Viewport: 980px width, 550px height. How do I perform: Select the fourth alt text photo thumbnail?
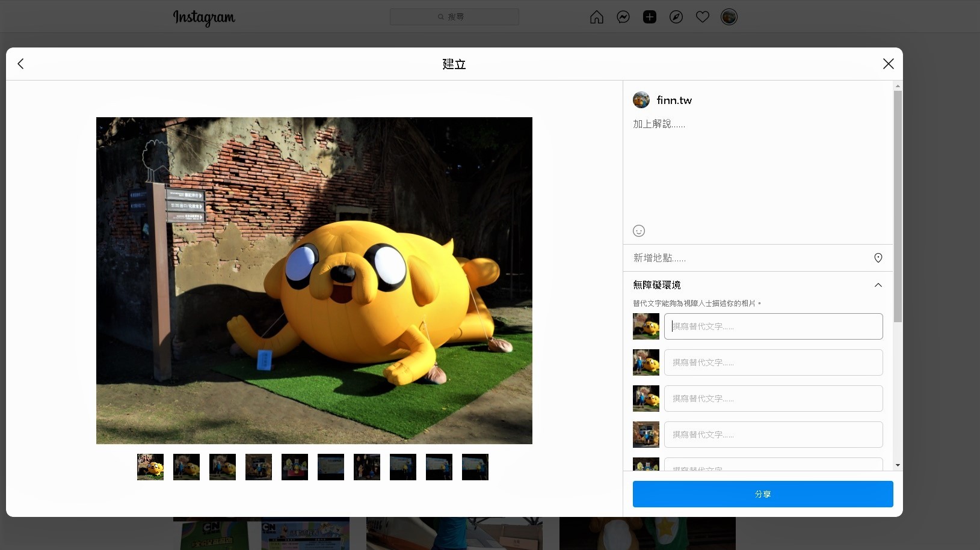[646, 435]
